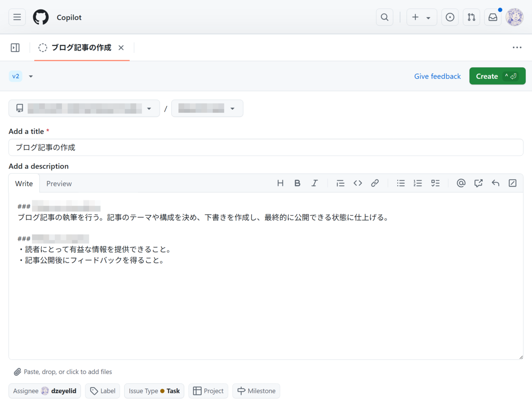
Task: Insert a link
Action: tap(375, 183)
